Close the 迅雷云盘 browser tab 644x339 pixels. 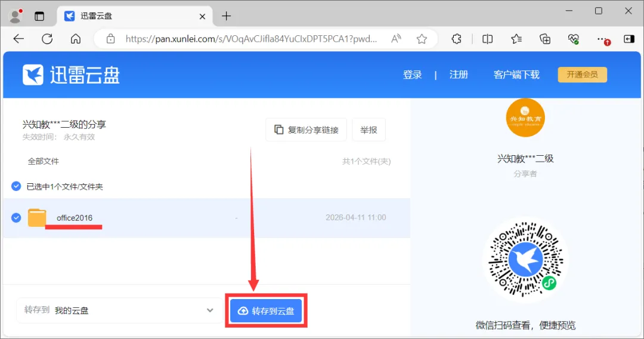(x=202, y=17)
